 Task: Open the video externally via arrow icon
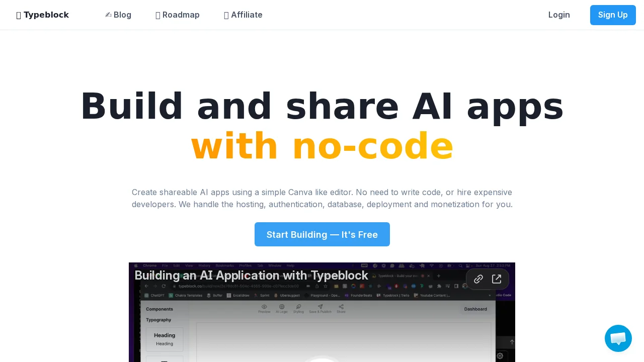click(x=497, y=279)
